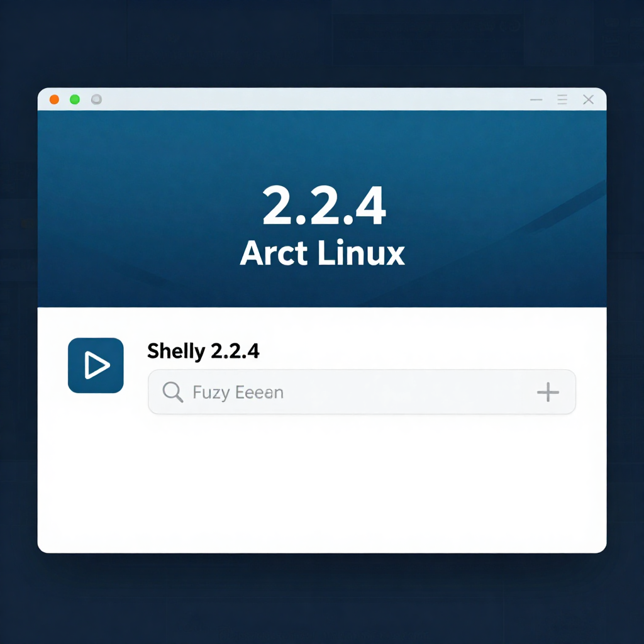Click the Arct Linux banner text

323,253
